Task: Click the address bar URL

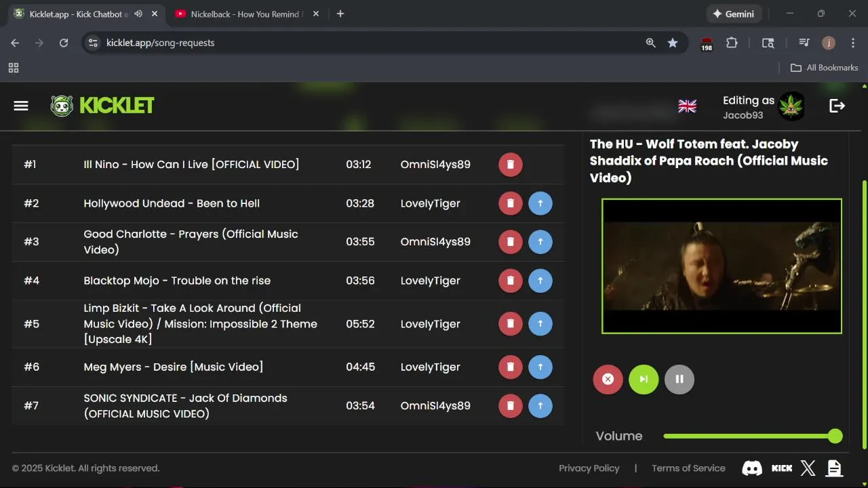Action: click(x=160, y=43)
